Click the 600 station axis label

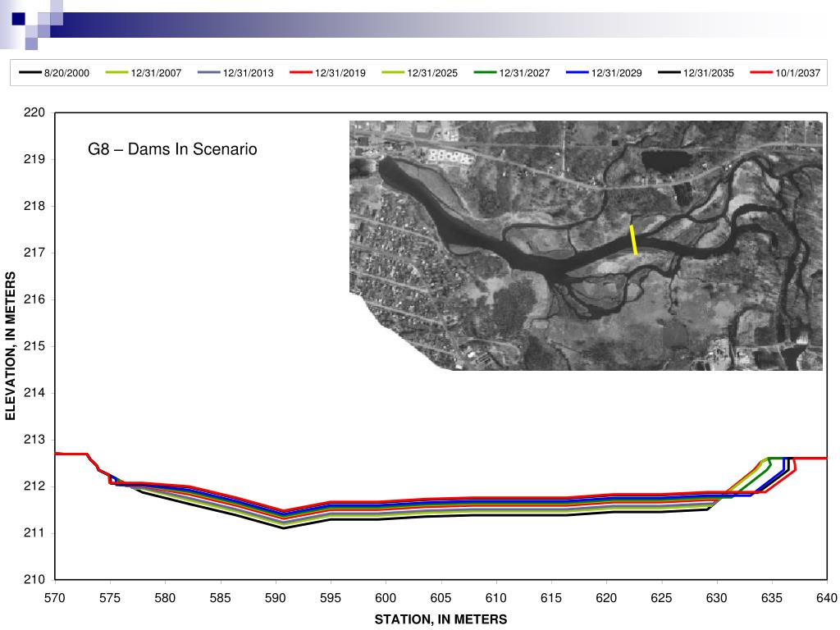click(x=386, y=598)
